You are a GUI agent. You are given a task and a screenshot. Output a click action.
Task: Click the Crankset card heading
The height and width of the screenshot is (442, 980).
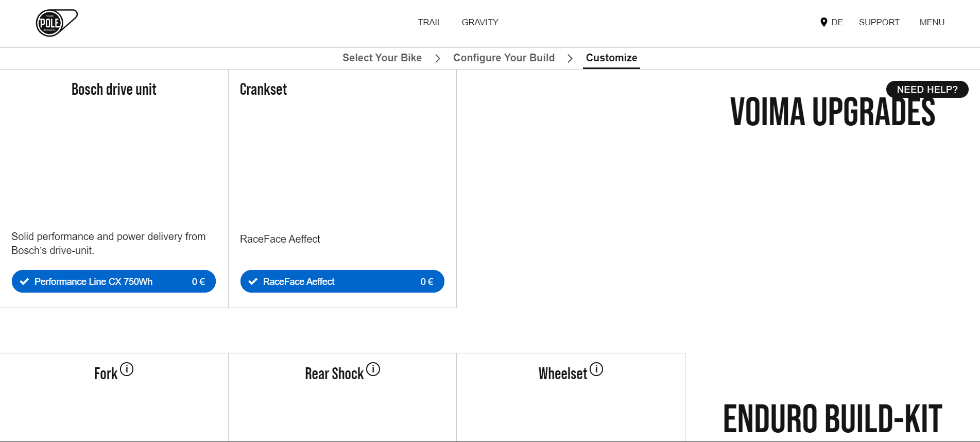pyautogui.click(x=263, y=89)
